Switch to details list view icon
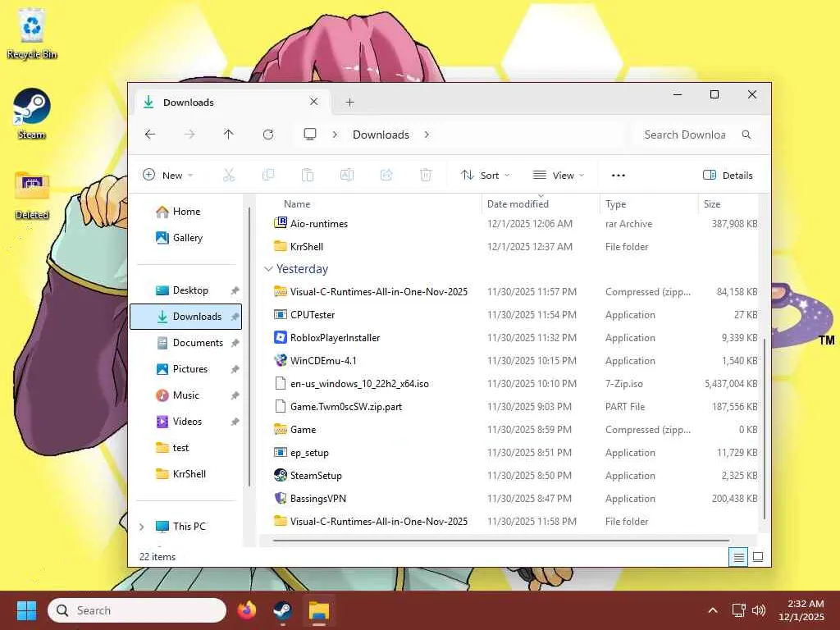840x630 pixels. click(738, 557)
